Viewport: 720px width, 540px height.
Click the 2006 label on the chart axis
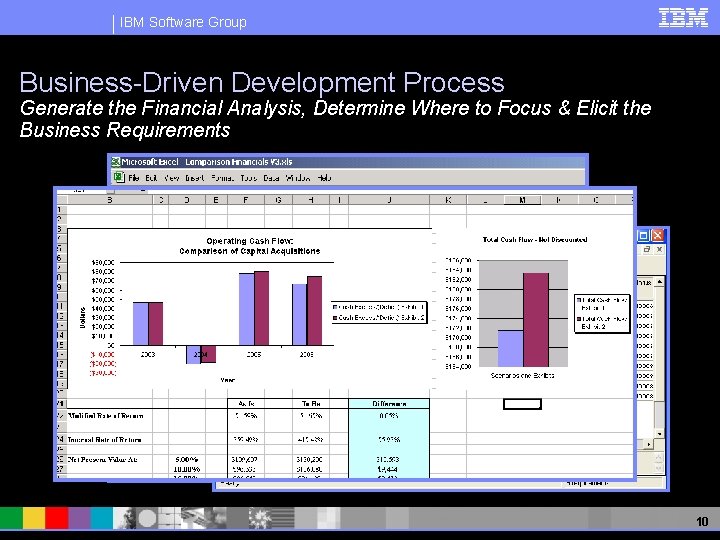coord(307,354)
